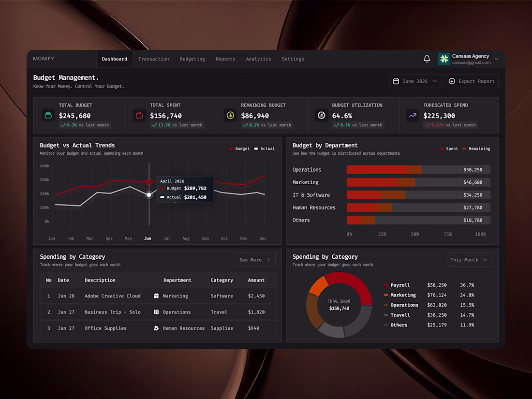
Task: Click the Total Spent donut chart center
Action: tap(339, 305)
